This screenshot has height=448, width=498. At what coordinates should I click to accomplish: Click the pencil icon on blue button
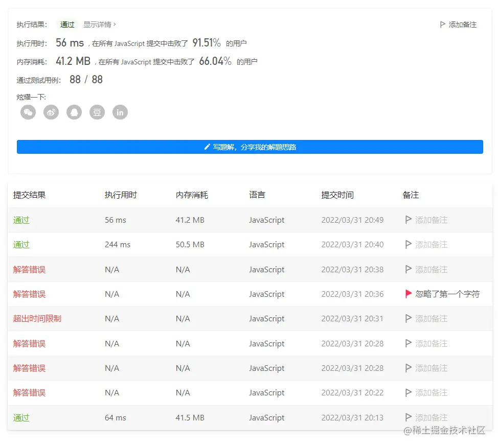tap(207, 147)
